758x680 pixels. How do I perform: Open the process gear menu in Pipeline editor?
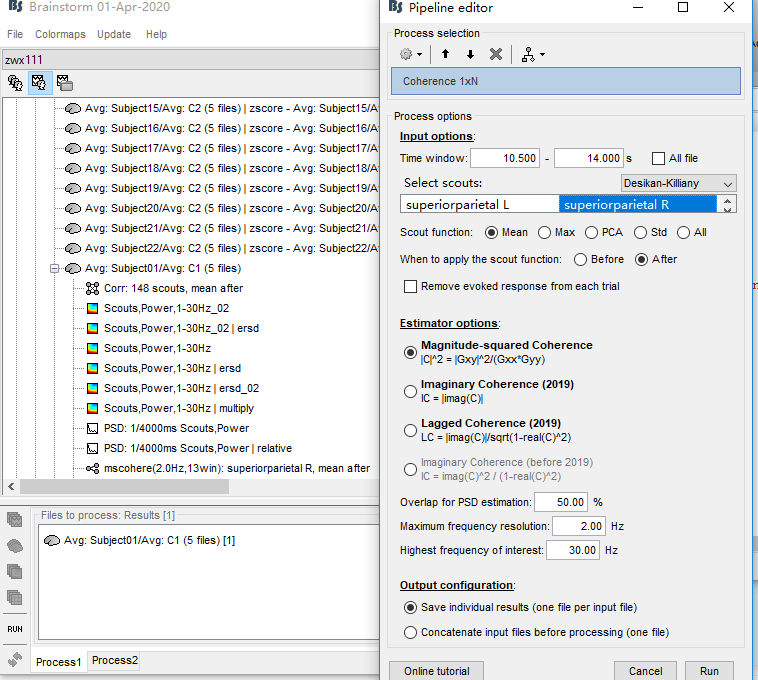pyautogui.click(x=411, y=54)
